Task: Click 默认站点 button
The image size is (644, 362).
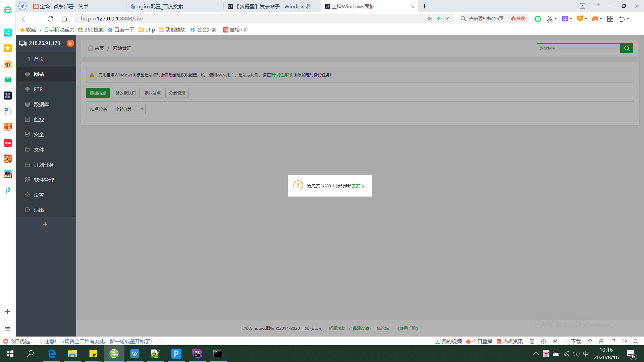Action: [153, 93]
